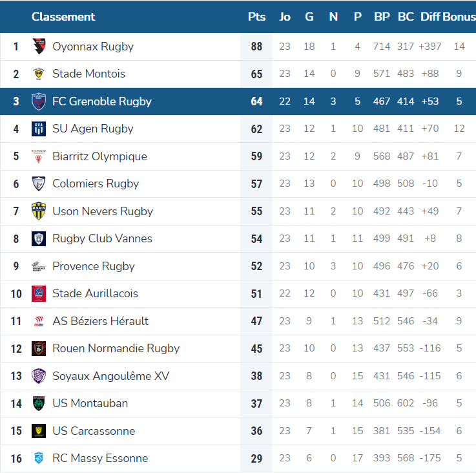Open the Rouen Normandie Rugby team link
Screen dimensions: 476x473
(x=116, y=348)
